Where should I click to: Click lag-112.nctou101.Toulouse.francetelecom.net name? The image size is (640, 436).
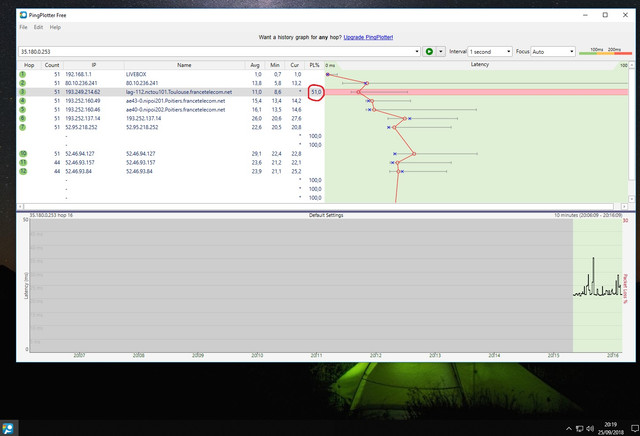point(179,92)
